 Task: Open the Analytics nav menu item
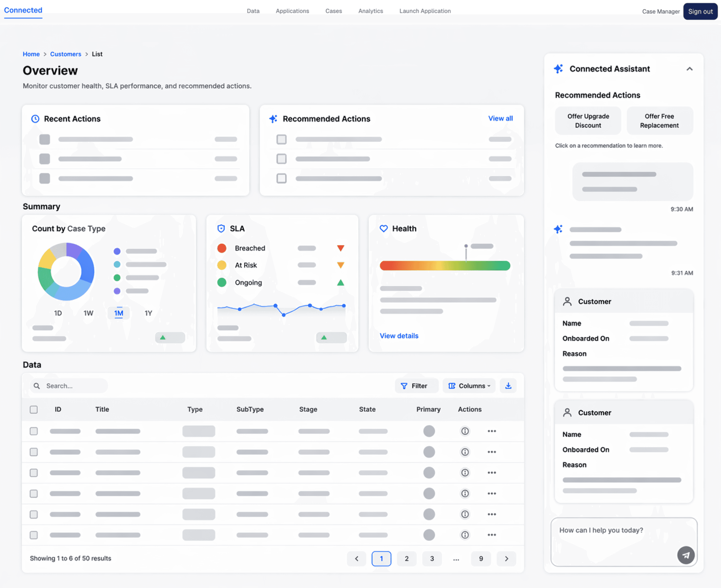370,11
